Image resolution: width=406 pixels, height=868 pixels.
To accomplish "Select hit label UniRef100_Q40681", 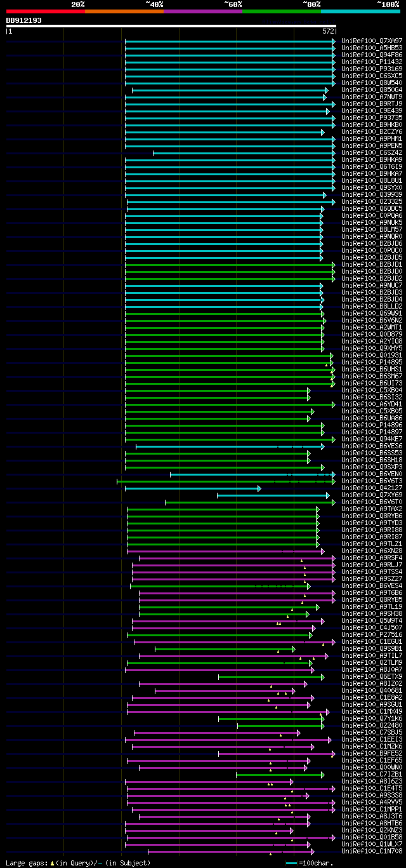I will coord(372,690).
